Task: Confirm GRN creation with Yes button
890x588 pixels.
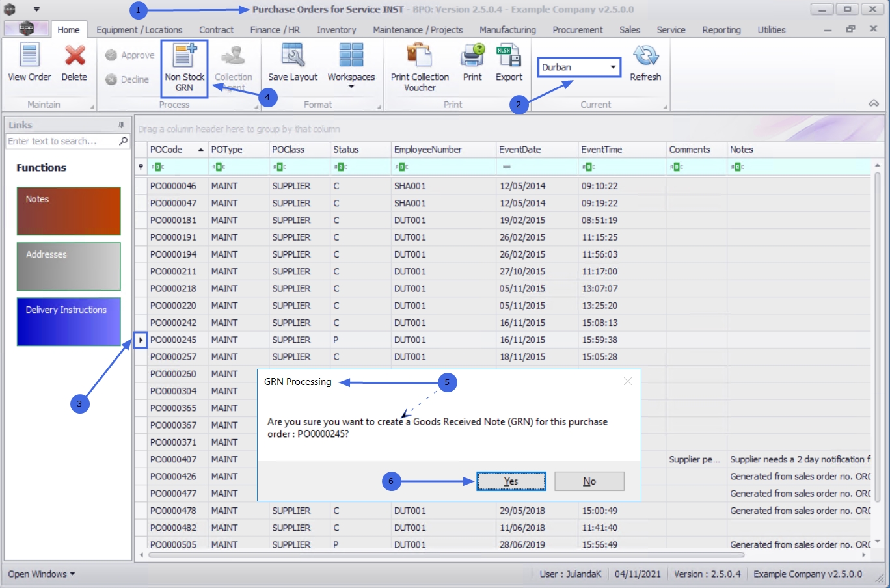Action: click(x=511, y=481)
